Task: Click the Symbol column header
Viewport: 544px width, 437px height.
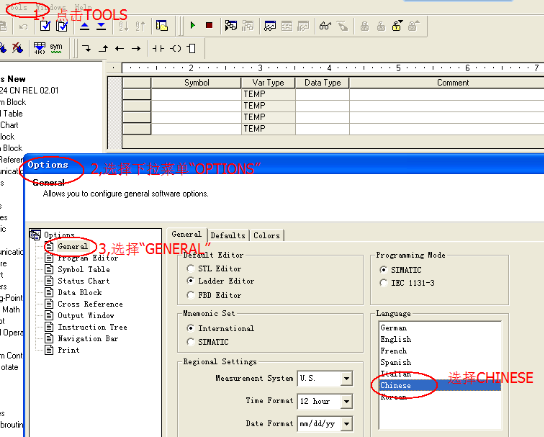Action: (x=196, y=83)
